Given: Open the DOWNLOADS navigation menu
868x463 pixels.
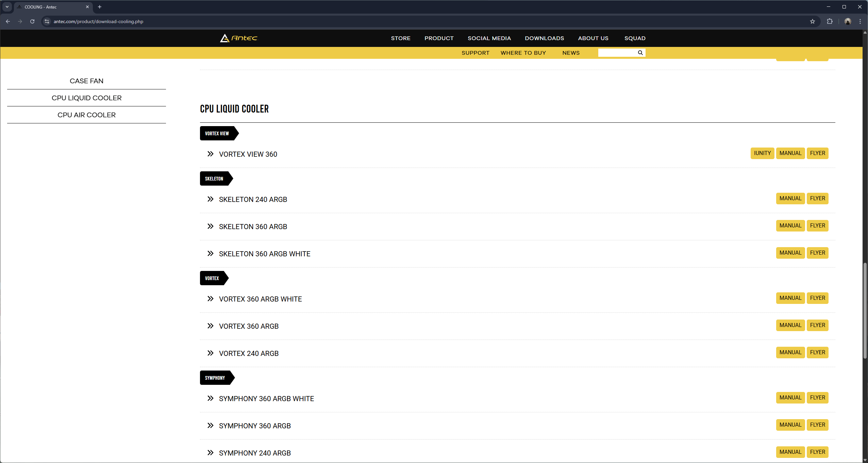Looking at the screenshot, I should (544, 38).
